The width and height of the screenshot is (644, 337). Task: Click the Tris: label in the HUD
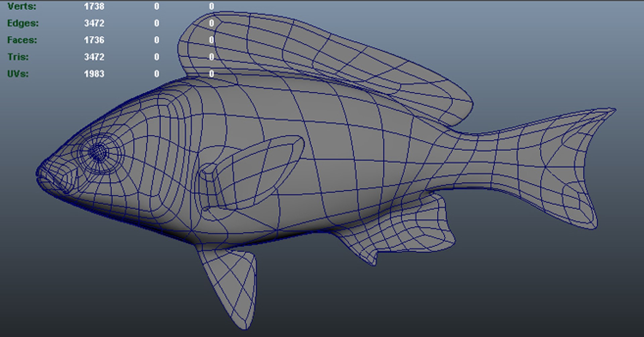18,57
